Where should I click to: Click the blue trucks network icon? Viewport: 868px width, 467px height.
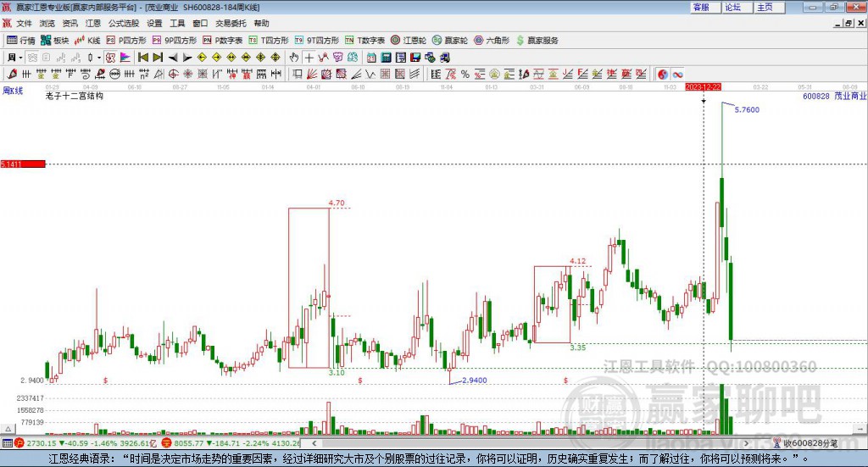click(x=445, y=58)
